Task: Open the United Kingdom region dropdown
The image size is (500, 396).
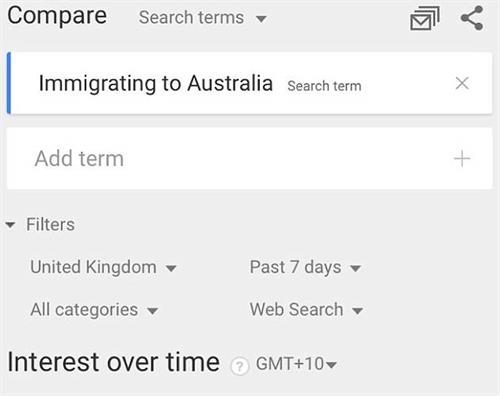Action: [x=103, y=267]
